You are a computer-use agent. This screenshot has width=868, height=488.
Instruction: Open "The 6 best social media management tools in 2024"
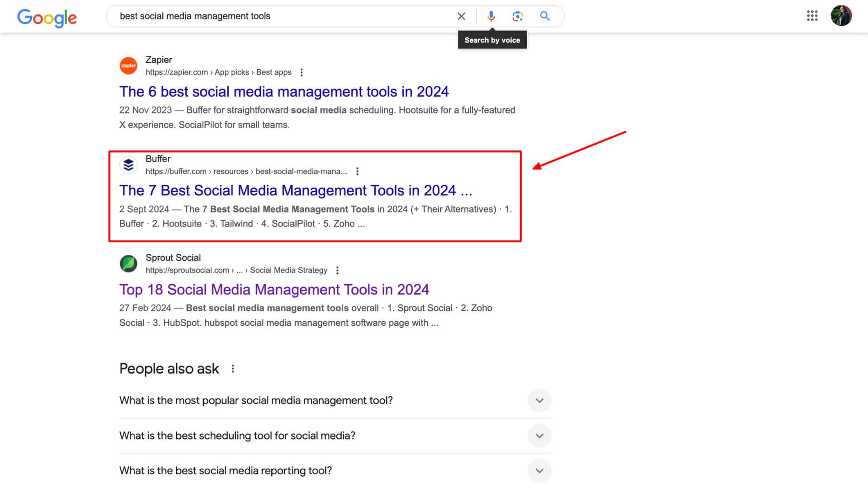(284, 92)
